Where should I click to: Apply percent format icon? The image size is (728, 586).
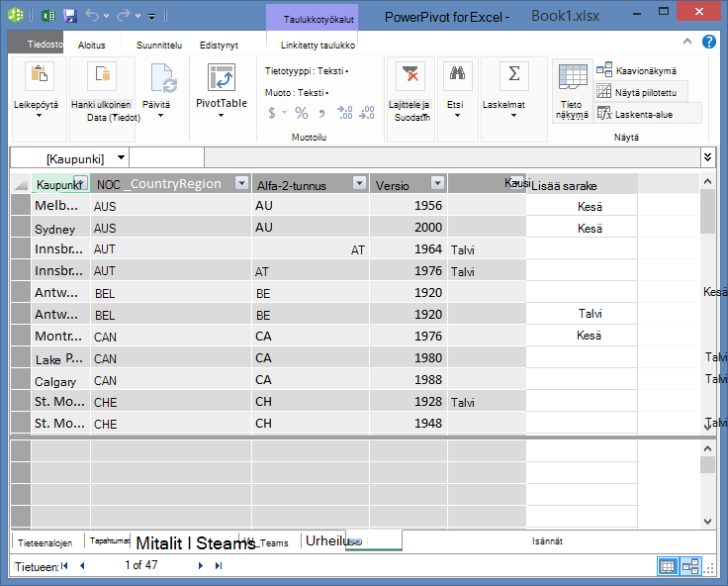pos(302,113)
